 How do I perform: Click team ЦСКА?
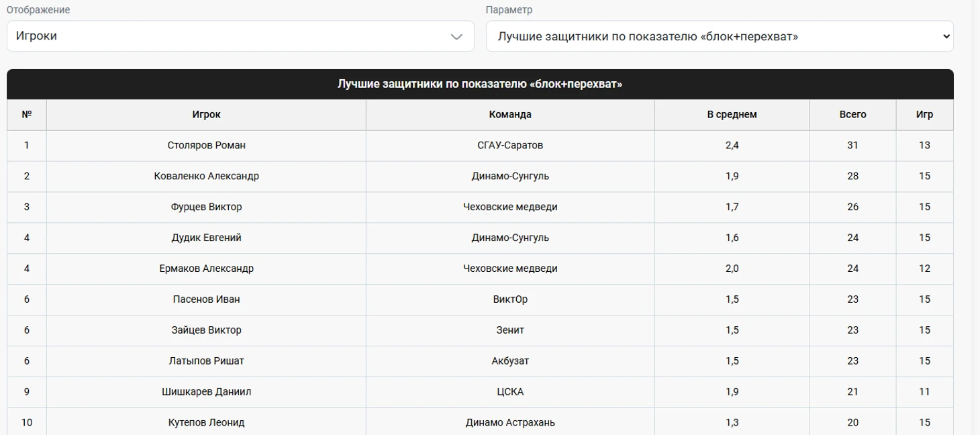pos(510,392)
